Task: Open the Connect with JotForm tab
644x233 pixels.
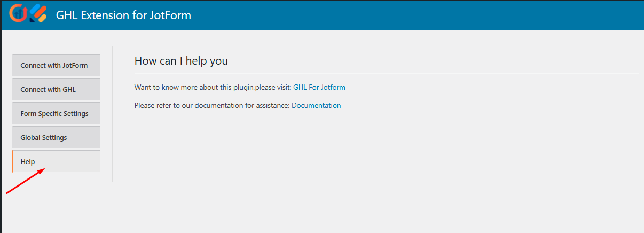Action: pyautogui.click(x=56, y=65)
